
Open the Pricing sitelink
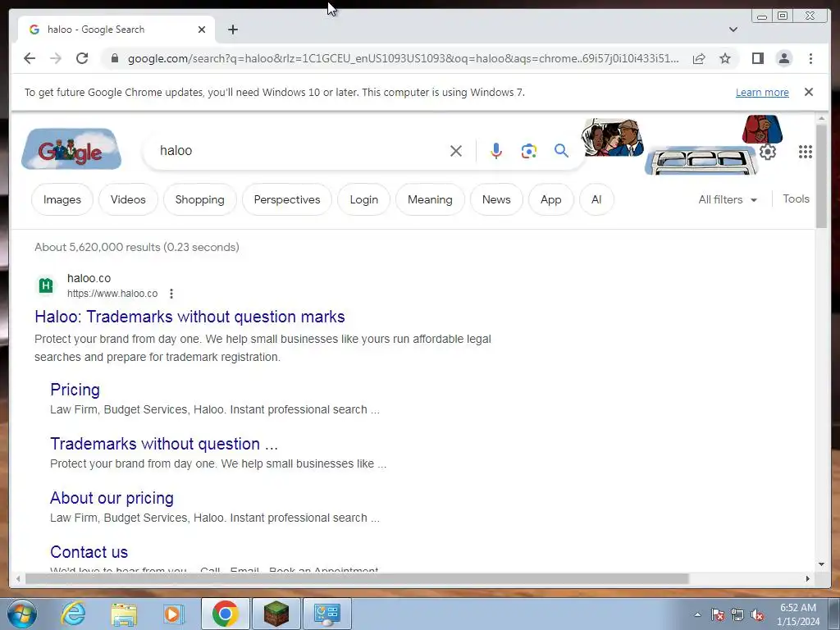[75, 390]
